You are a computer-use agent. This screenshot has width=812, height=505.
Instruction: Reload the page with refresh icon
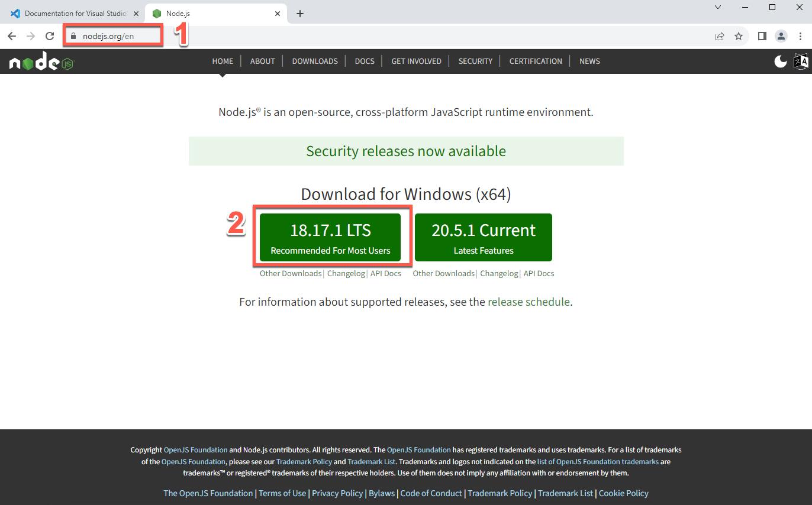coord(50,36)
